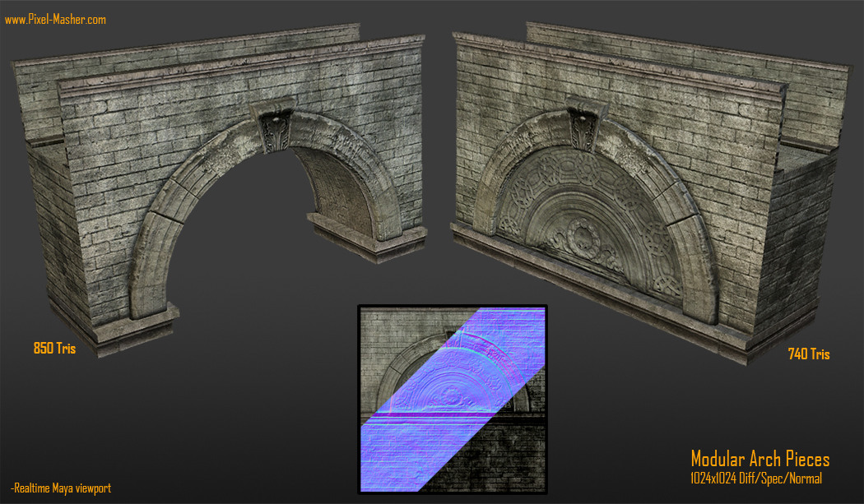Click the '1024x1024 Diff/Spec/Normal' text
Screen dimensions: 864x504
(x=756, y=479)
